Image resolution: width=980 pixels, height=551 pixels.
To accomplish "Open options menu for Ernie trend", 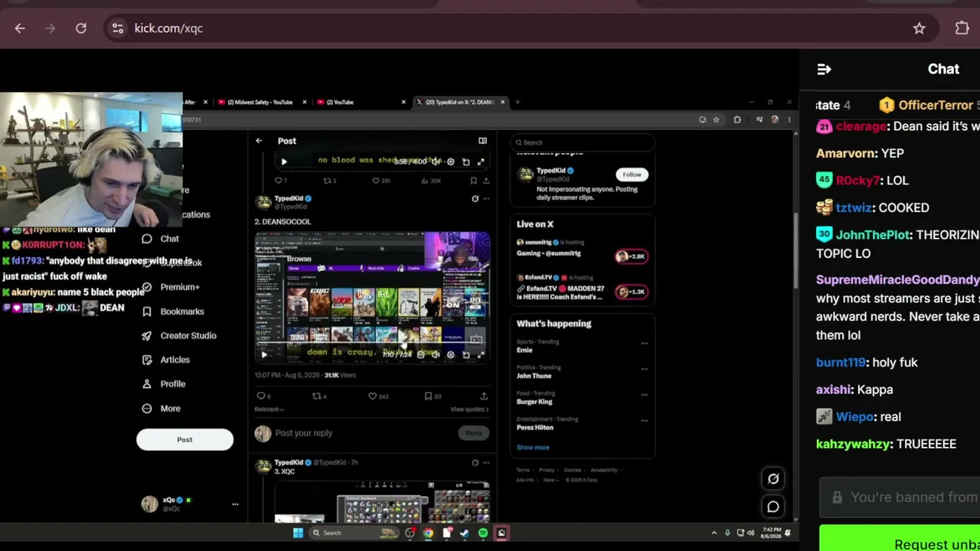I will coord(644,343).
